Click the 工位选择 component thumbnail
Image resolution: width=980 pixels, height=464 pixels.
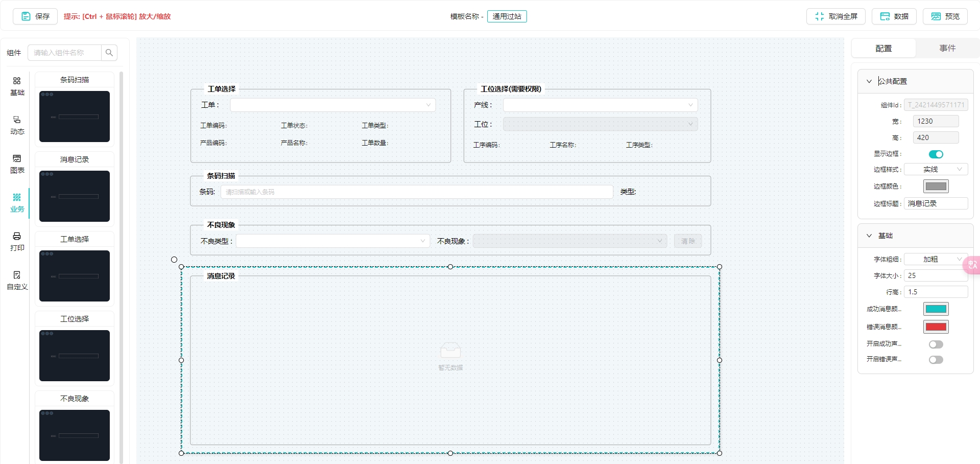(75, 356)
